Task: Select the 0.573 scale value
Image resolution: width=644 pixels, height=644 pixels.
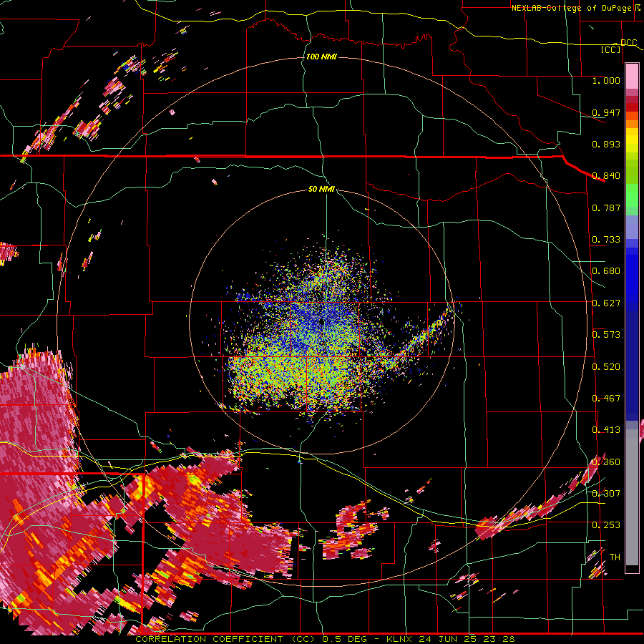Action: point(606,335)
